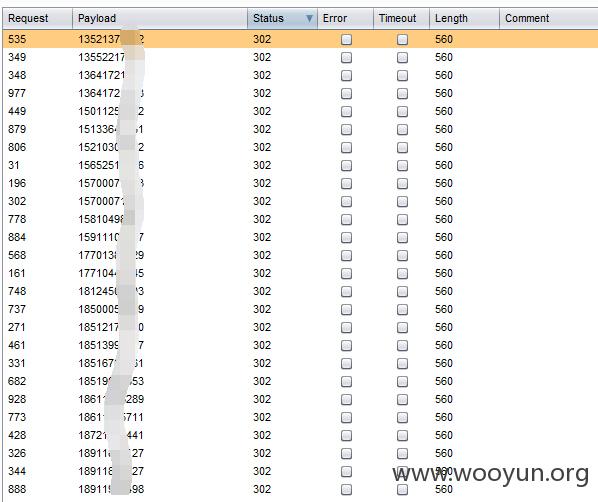Sort results by the Length column header

click(464, 18)
